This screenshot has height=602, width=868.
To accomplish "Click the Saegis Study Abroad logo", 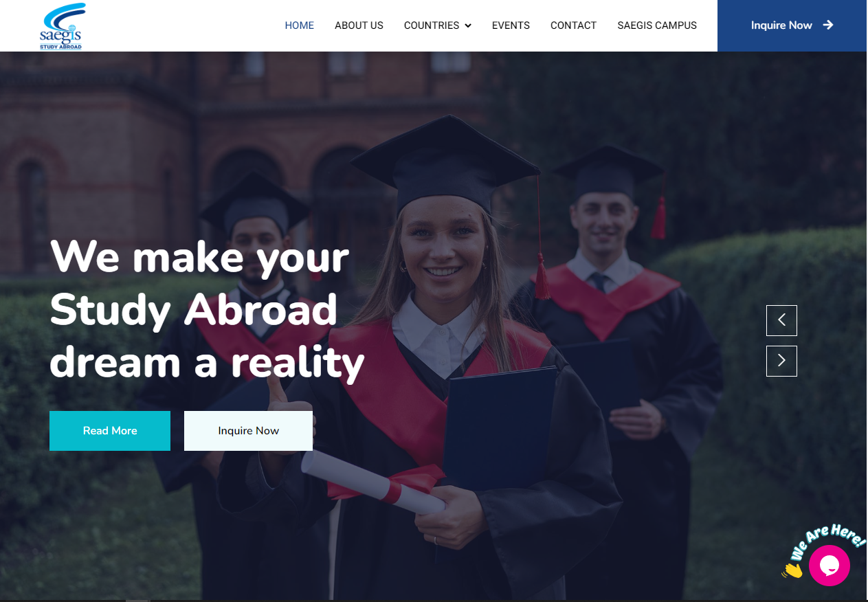I will click(x=63, y=26).
